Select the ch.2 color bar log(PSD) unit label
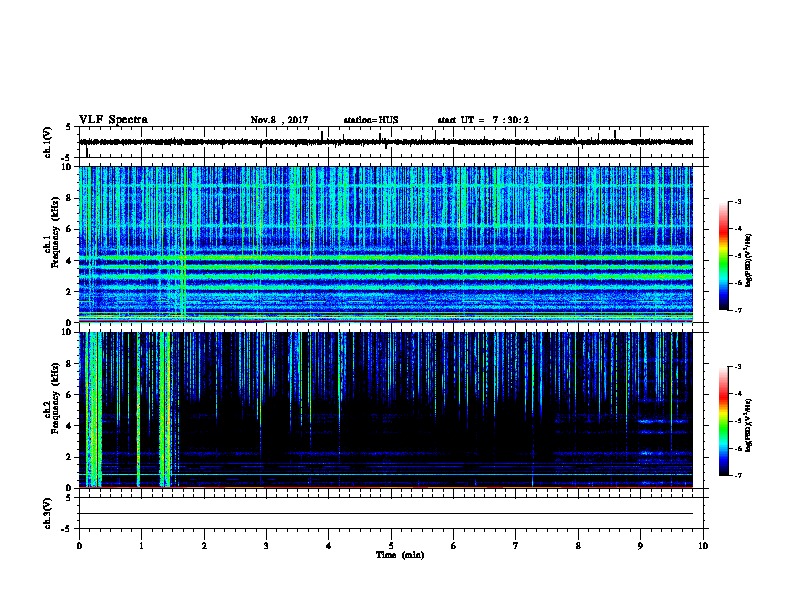This screenshot has width=792, height=612. (748, 425)
